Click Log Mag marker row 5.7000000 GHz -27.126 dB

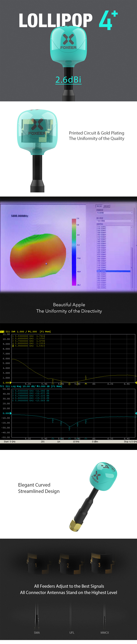point(31,396)
